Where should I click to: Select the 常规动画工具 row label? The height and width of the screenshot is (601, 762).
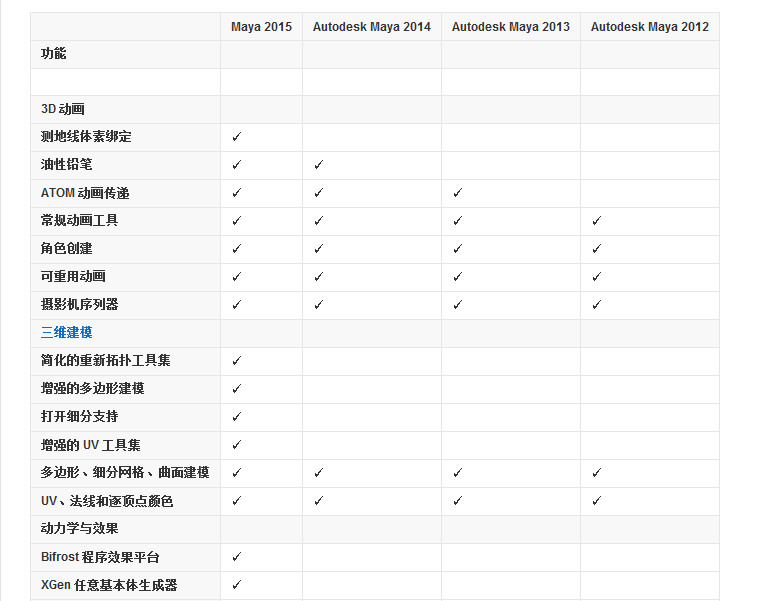80,221
